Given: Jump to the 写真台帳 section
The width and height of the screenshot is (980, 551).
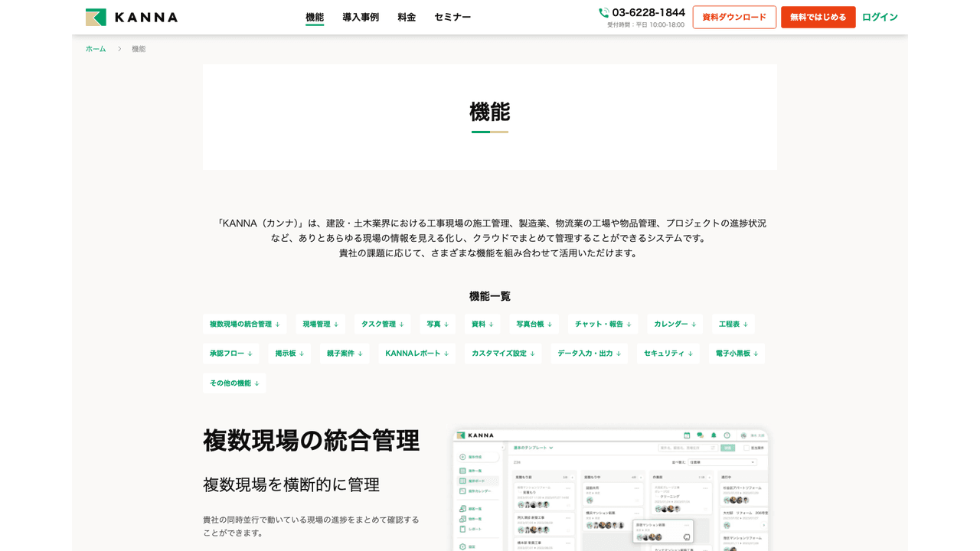Looking at the screenshot, I should 534,324.
